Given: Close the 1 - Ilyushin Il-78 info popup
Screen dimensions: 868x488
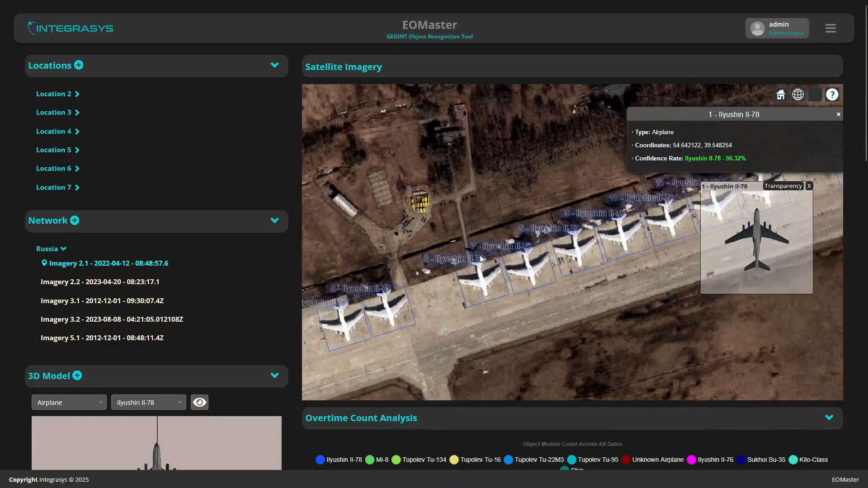Looking at the screenshot, I should 839,114.
